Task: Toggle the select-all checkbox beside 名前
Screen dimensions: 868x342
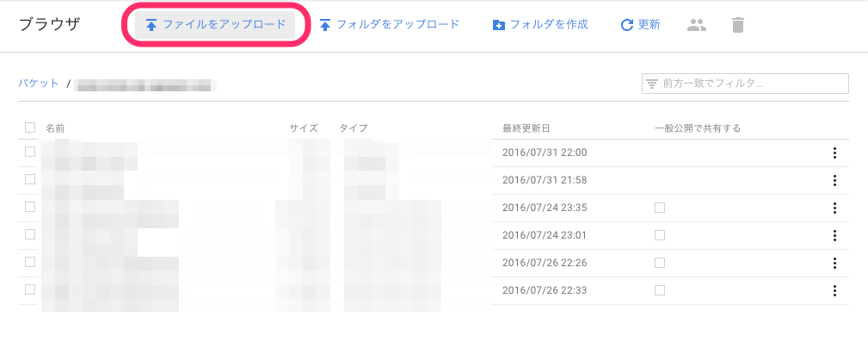Action: (30, 127)
